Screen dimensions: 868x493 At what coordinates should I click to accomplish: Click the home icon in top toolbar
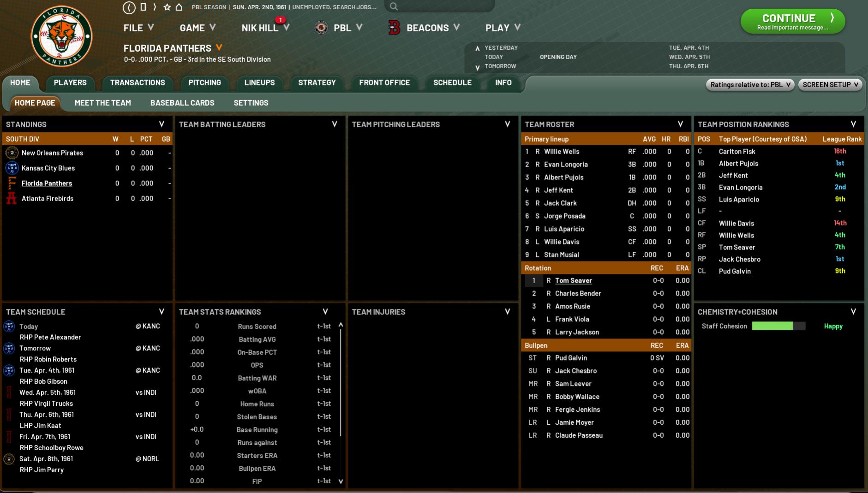click(x=179, y=7)
